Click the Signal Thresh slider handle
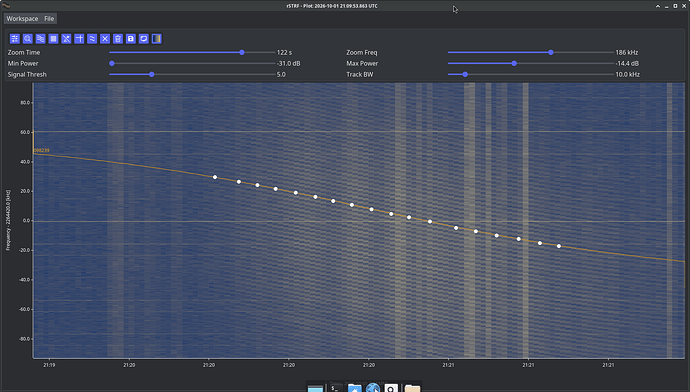Screen dimensions: 690x392 point(152,74)
